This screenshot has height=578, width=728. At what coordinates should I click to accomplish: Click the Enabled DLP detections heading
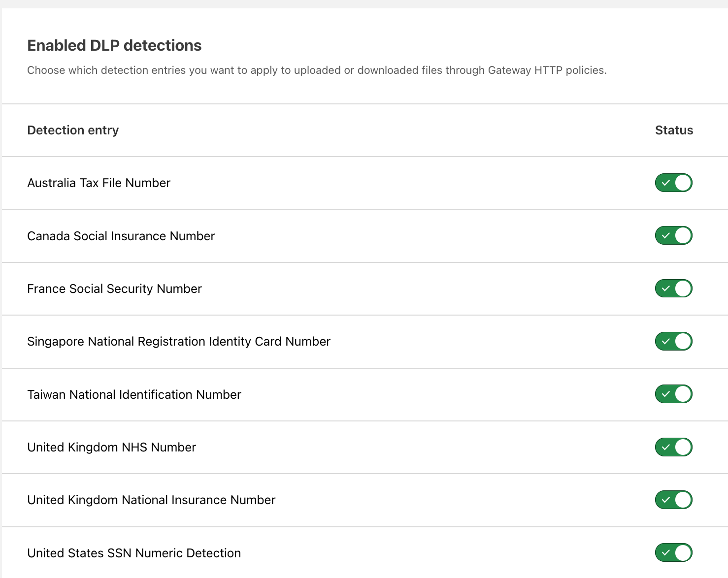[x=114, y=45]
